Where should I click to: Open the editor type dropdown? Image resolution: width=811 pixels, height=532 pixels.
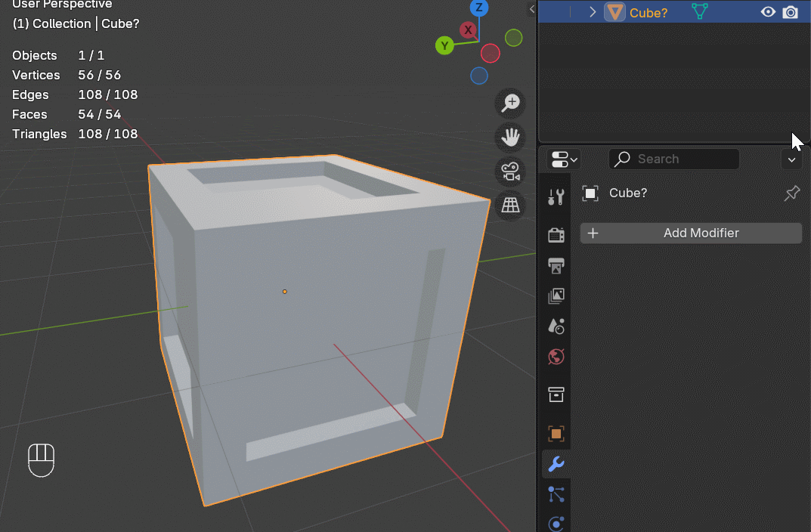click(564, 159)
